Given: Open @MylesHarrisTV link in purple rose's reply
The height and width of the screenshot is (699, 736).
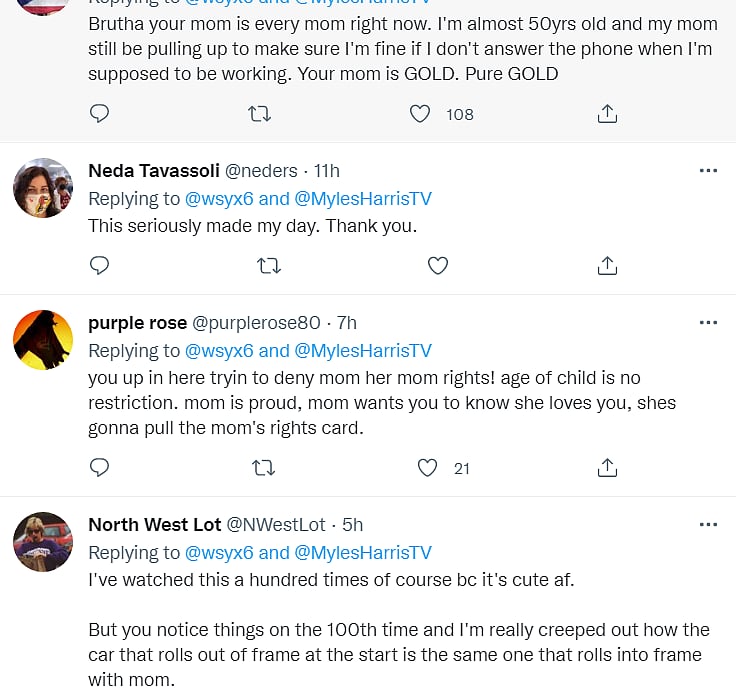Looking at the screenshot, I should pos(363,350).
